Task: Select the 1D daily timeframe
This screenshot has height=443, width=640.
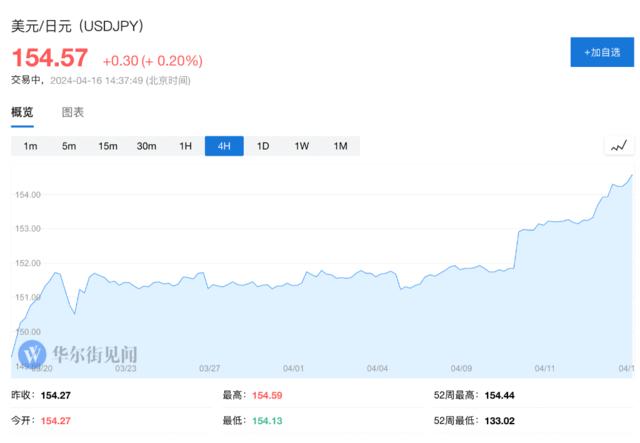Action: pos(263,146)
